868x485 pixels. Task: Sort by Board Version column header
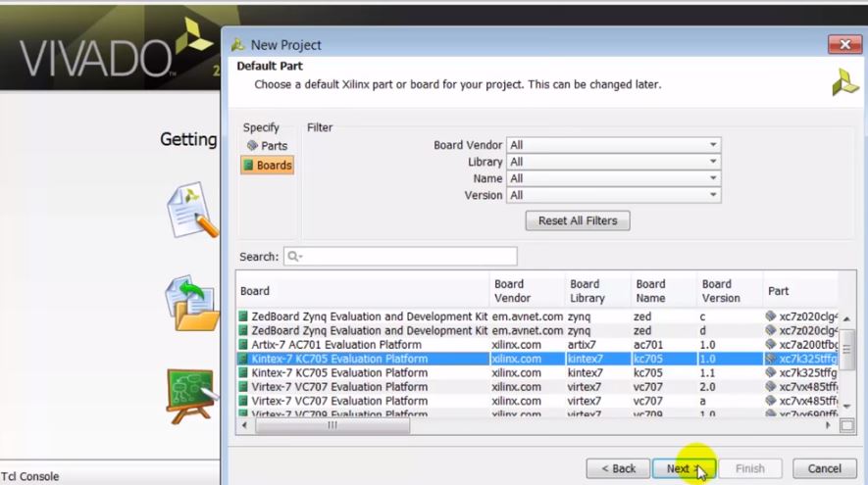click(730, 291)
